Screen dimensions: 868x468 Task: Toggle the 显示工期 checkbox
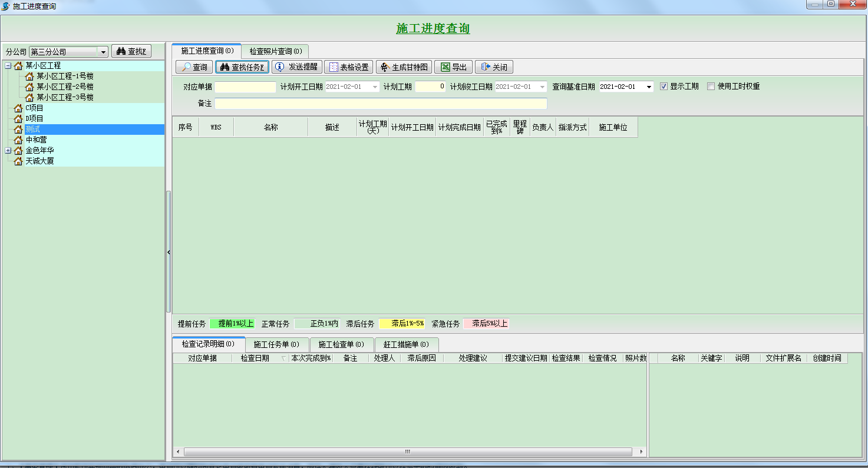664,87
